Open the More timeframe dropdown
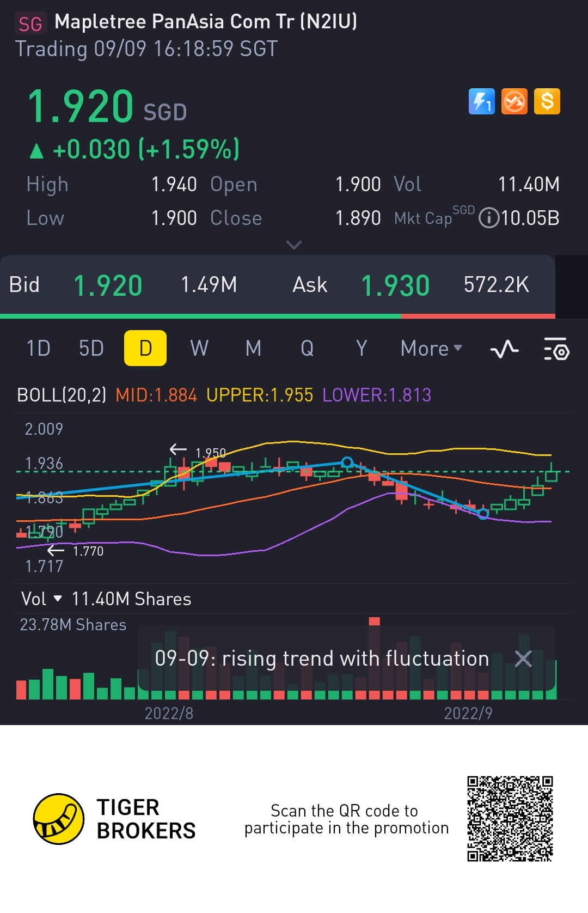588x913 pixels. pyautogui.click(x=431, y=348)
